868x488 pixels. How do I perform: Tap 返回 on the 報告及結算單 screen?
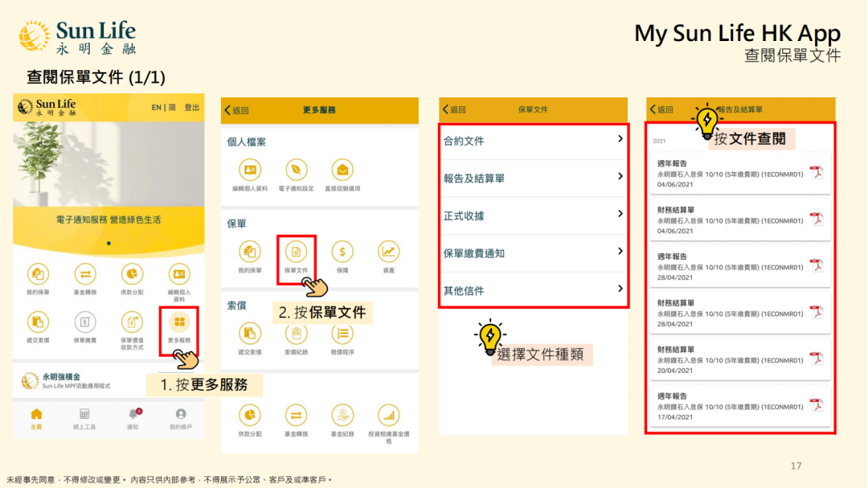point(661,109)
